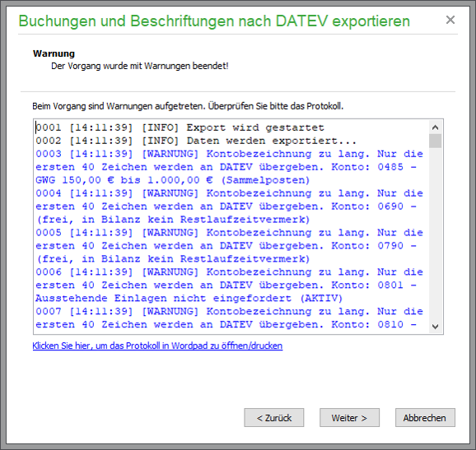476x450 pixels.
Task: Click the text mentioning Konto: 0801
Action: 226,285
